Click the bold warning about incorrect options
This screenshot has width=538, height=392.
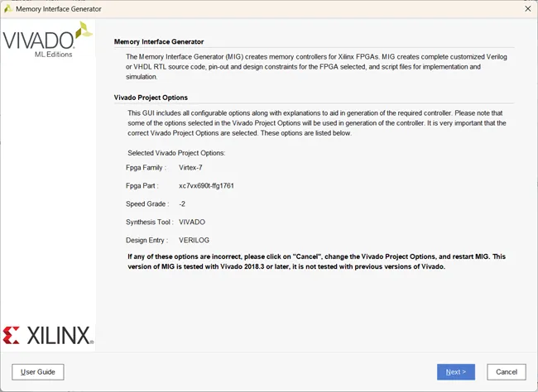coord(316,261)
